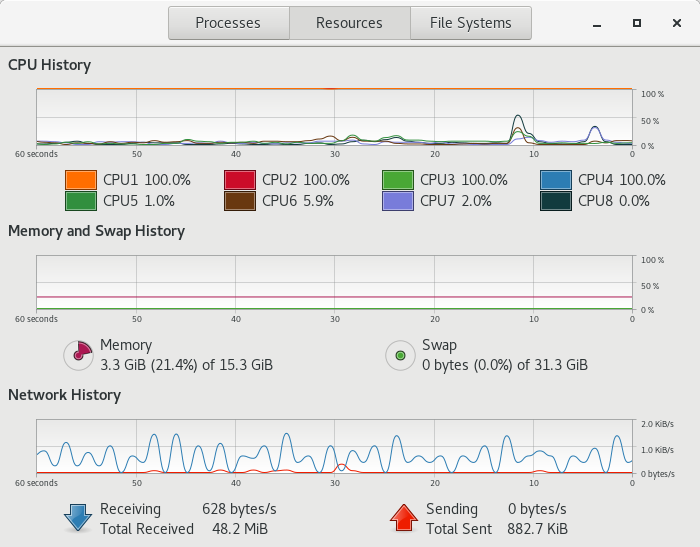Click the CPU6 brown color swatch
Screen dimensions: 700x547
coord(240,201)
